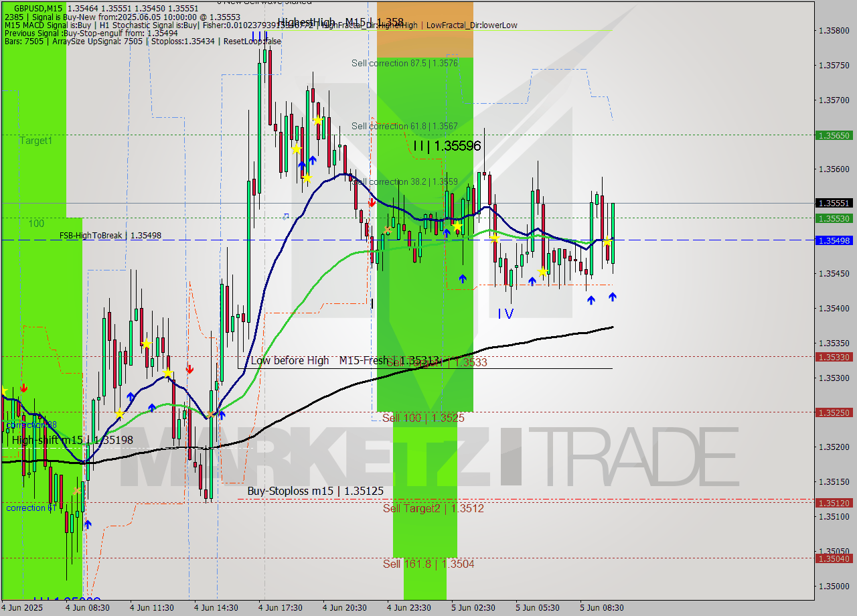Click the FSB-HighToBreak label on the dashed line
Viewport: 857px width, 616px height.
tap(92, 236)
